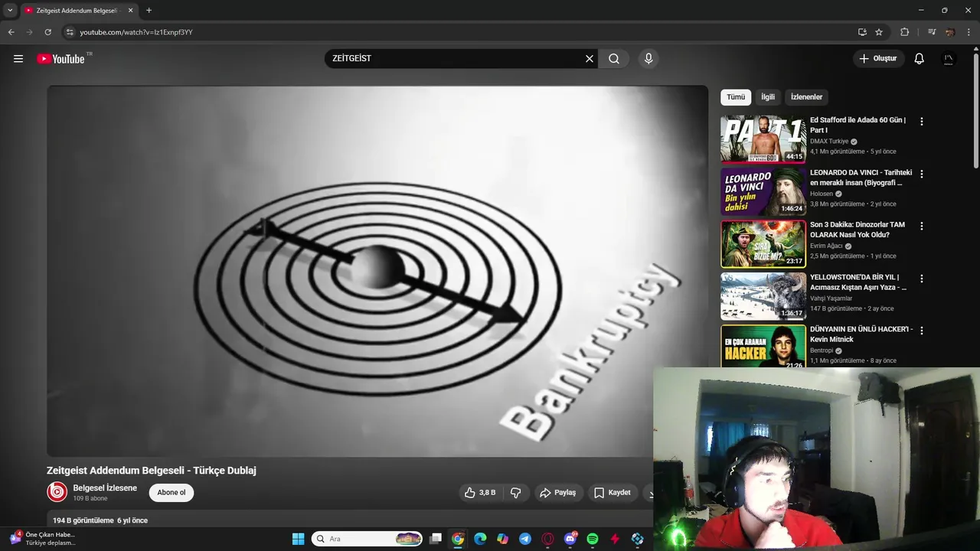Open Discord from taskbar
Screen dimensions: 980x551
pos(570,539)
